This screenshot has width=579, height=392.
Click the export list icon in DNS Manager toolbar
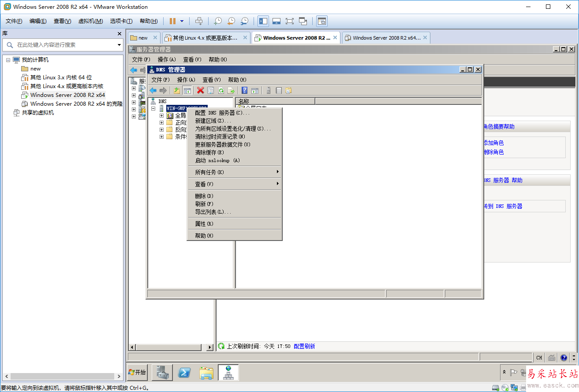[x=231, y=91]
